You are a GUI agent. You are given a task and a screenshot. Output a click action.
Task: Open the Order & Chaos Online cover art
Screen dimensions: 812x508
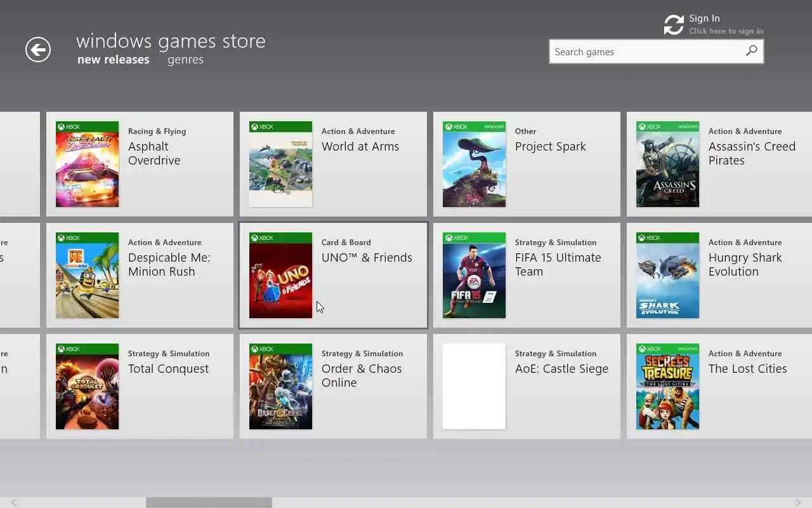[x=280, y=386]
